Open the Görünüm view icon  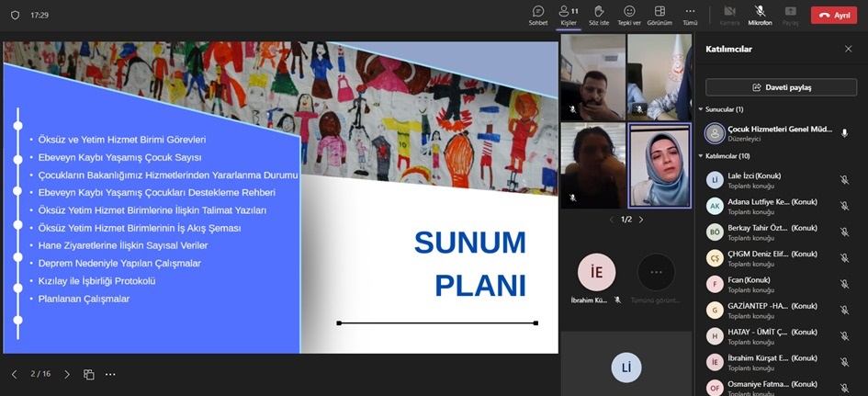(659, 12)
